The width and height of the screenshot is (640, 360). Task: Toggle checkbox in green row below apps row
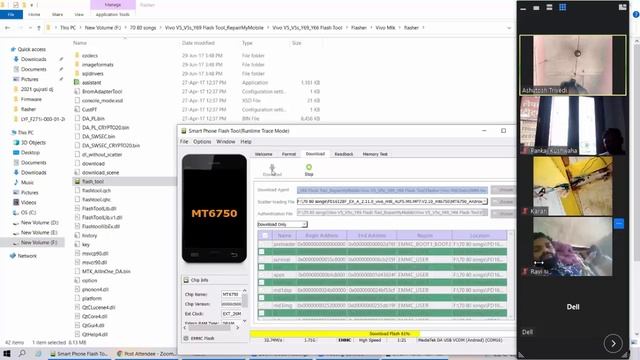[x=262, y=282]
